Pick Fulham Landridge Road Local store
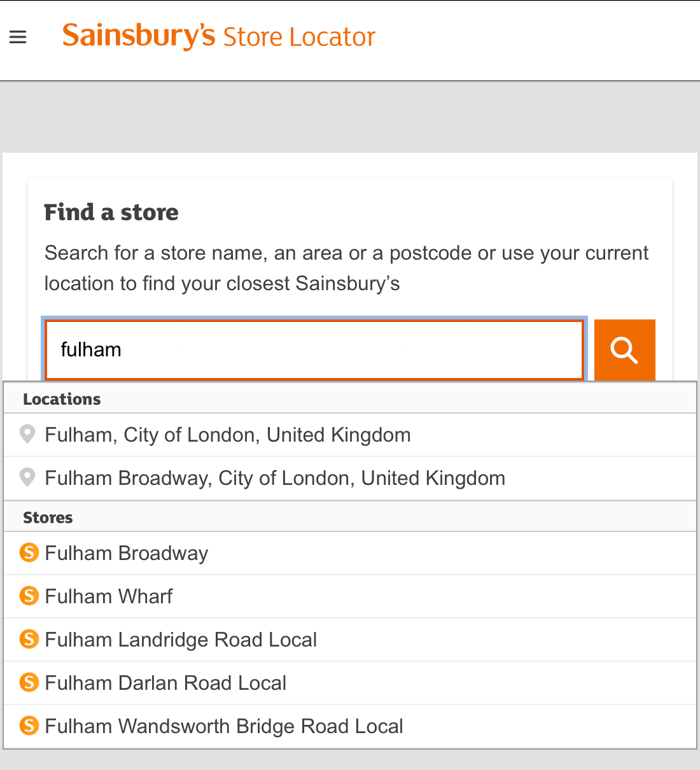The width and height of the screenshot is (700, 770). [350, 640]
